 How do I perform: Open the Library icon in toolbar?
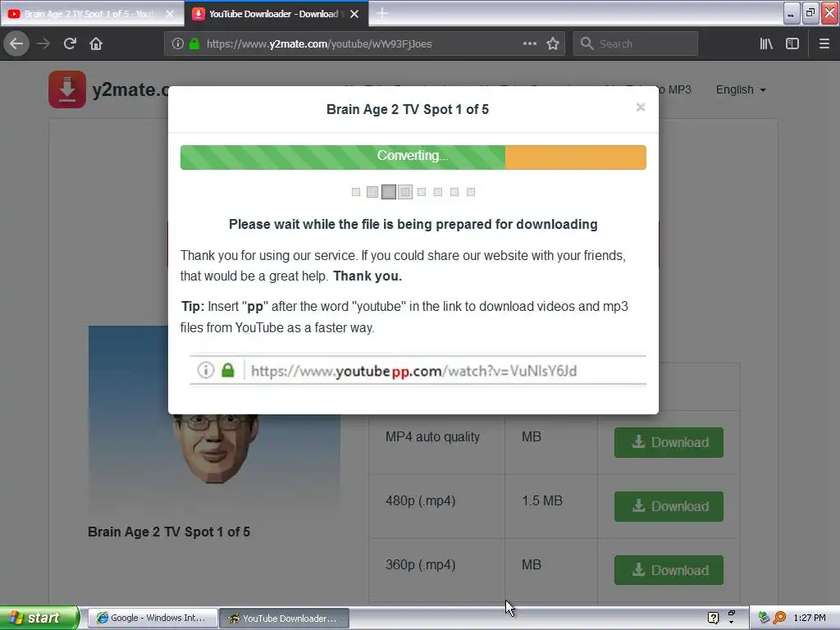[x=766, y=43]
